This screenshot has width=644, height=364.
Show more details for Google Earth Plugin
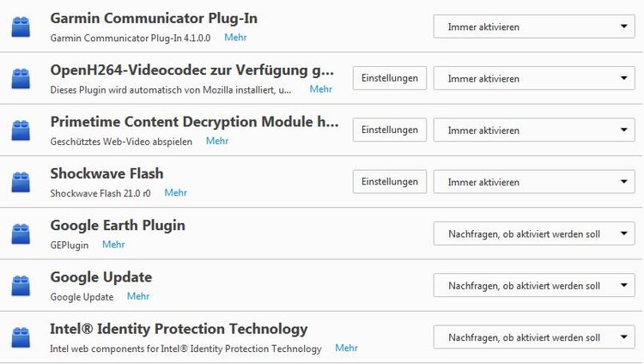coord(113,245)
